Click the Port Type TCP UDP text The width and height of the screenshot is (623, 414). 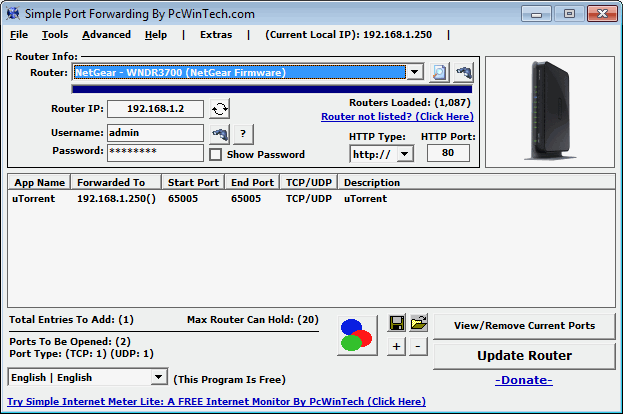(81, 354)
